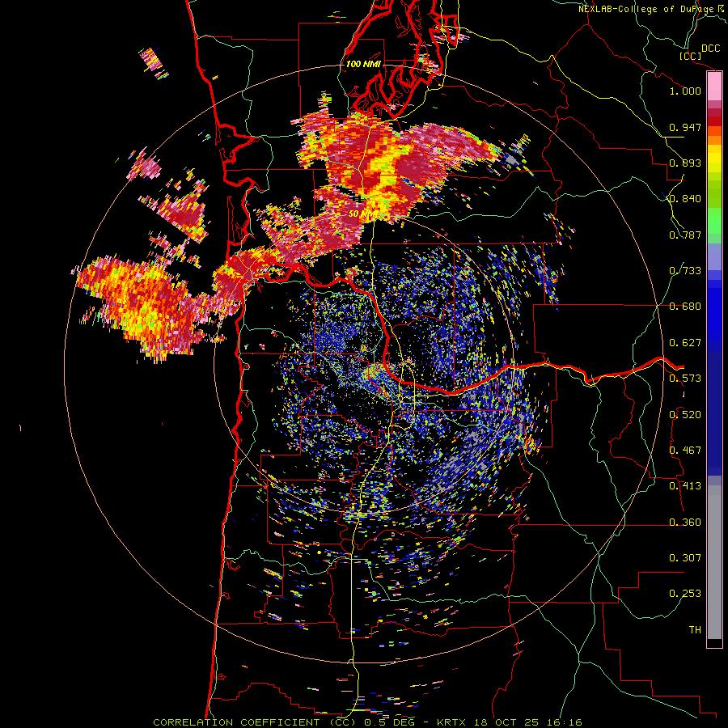Click the 16:16 timestamp text
Image resolution: width=728 pixels, height=728 pixels.
pos(564,722)
